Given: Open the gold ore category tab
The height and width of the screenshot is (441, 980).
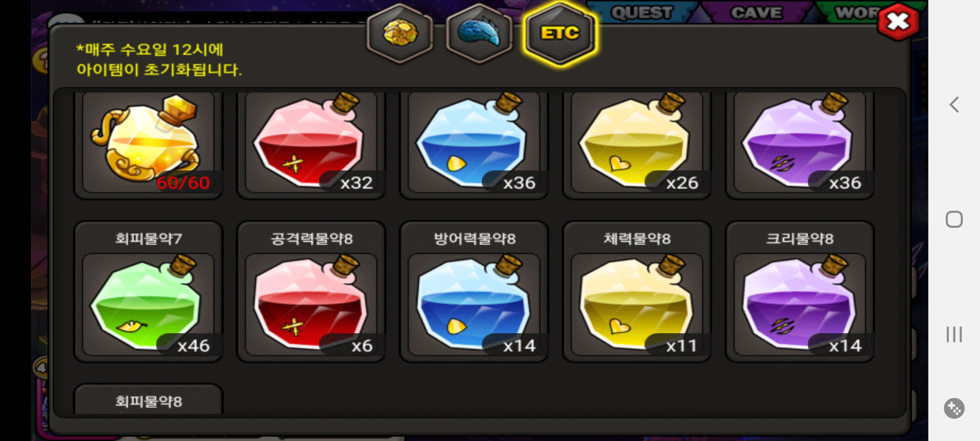Looking at the screenshot, I should [400, 33].
